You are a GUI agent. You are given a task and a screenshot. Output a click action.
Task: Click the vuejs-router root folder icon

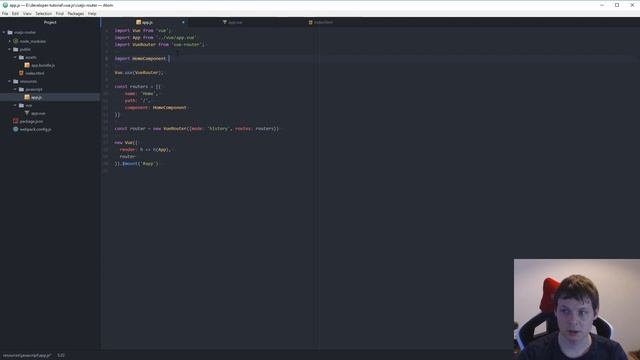point(10,32)
